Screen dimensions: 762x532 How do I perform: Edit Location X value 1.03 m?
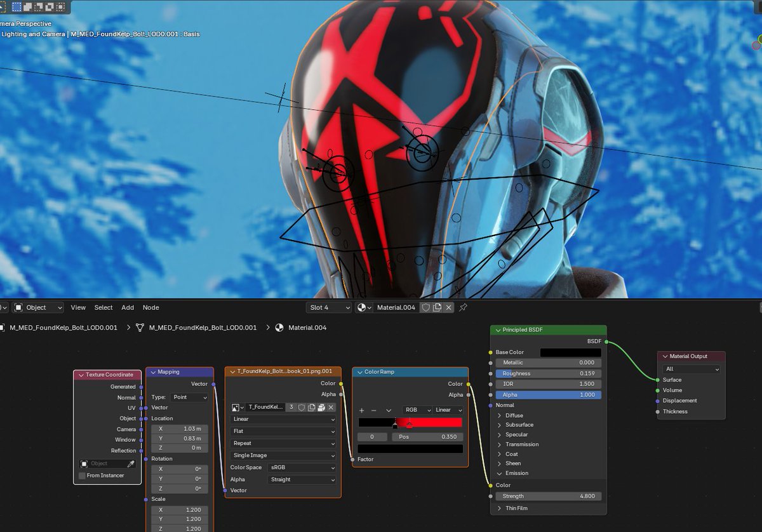point(180,429)
